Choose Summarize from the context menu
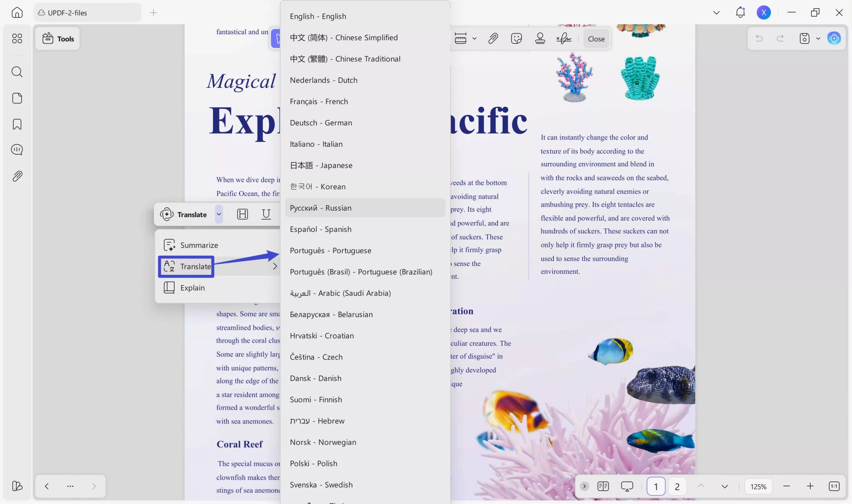Screen dimensions: 852x504 coord(199,245)
